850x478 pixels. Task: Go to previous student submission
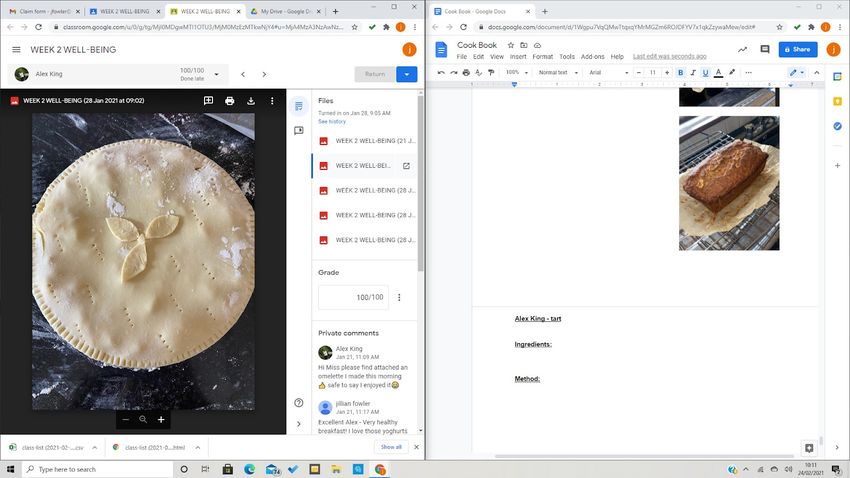pos(243,74)
